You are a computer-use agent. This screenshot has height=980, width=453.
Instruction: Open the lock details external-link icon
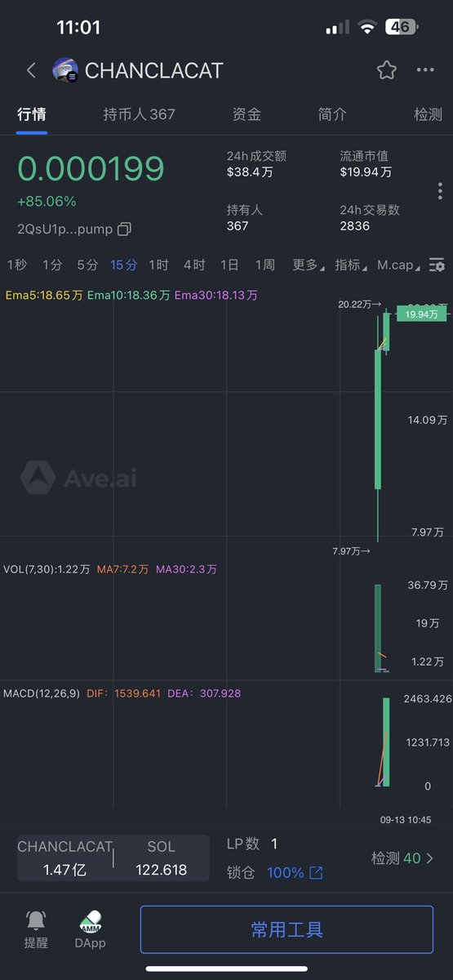point(316,873)
